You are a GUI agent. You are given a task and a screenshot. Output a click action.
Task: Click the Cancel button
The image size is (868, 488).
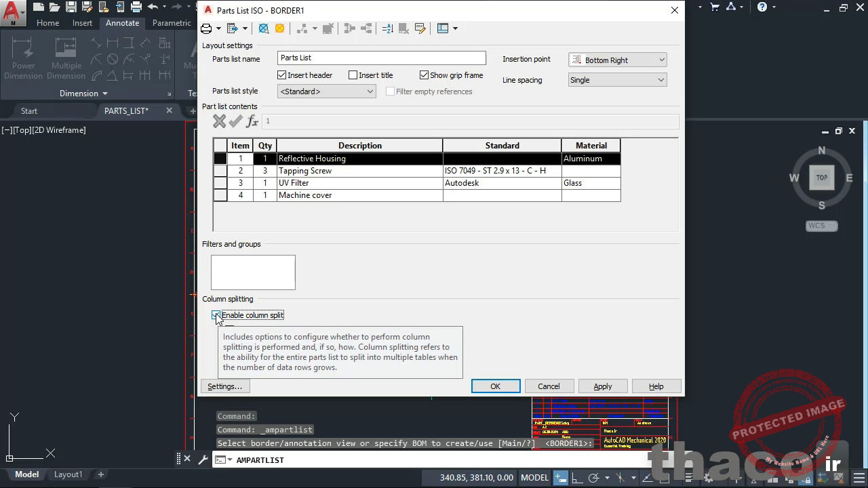(549, 386)
